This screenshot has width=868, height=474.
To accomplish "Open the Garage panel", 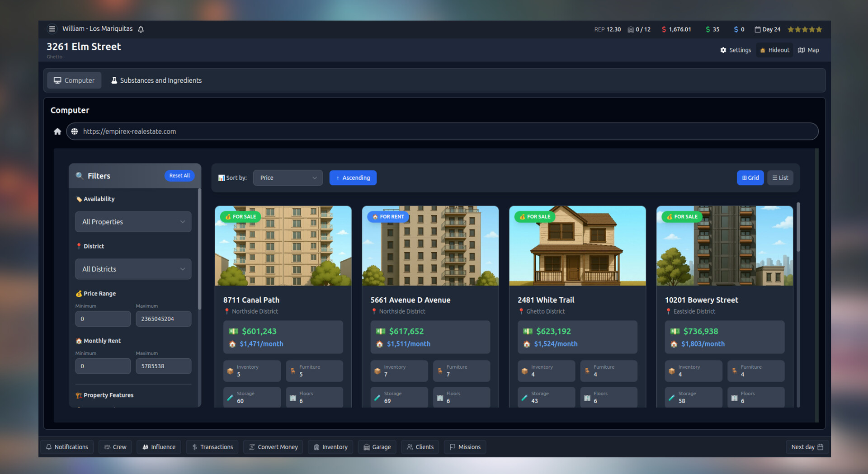I will click(377, 447).
